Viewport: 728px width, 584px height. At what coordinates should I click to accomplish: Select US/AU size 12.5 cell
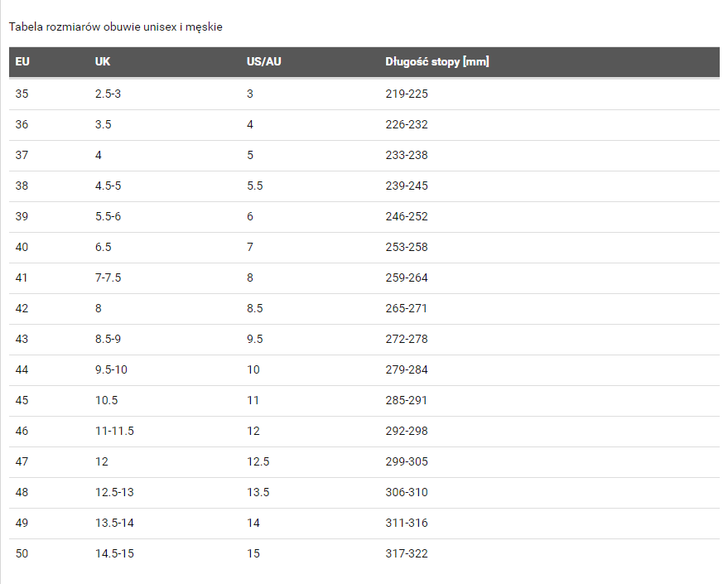[258, 461]
